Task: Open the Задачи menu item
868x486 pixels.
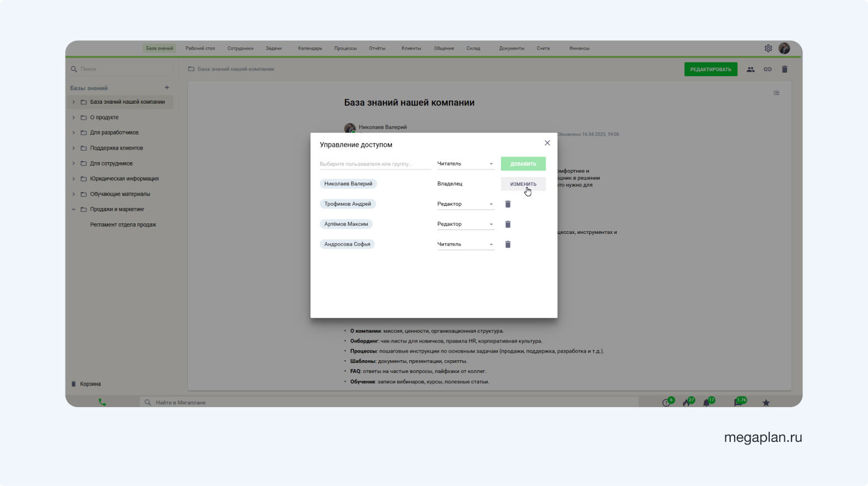Action: click(x=273, y=49)
